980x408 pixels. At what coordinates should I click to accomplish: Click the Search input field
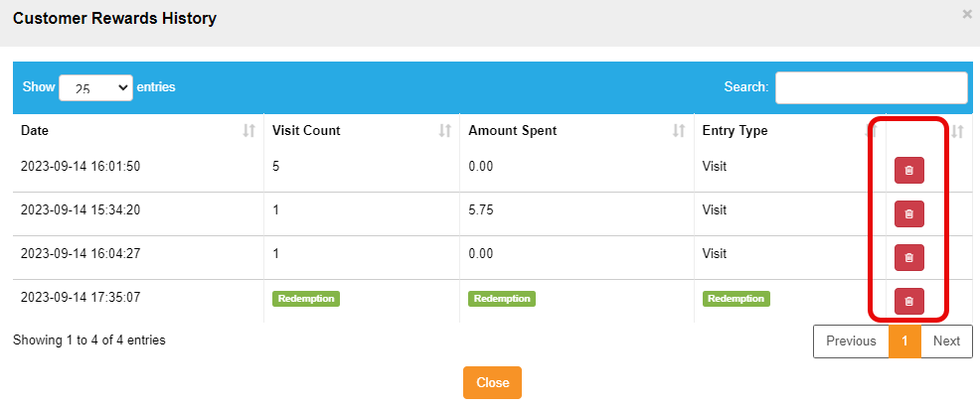point(871,87)
